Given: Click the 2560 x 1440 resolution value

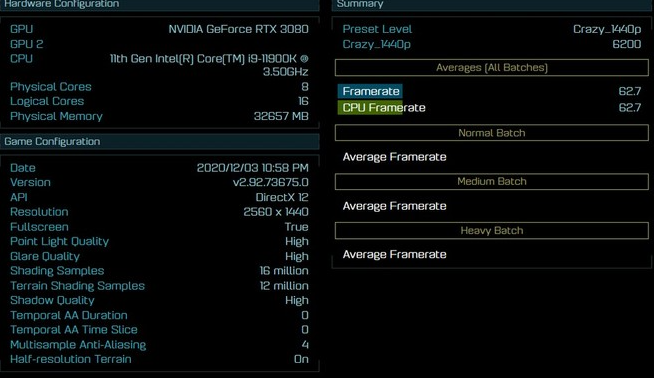Looking at the screenshot, I should (x=276, y=212).
